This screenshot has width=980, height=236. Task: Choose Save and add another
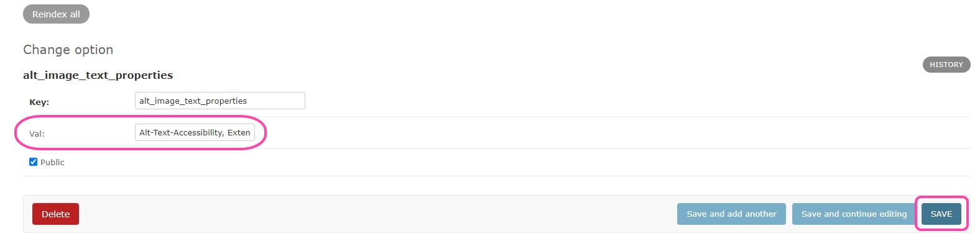(x=731, y=214)
